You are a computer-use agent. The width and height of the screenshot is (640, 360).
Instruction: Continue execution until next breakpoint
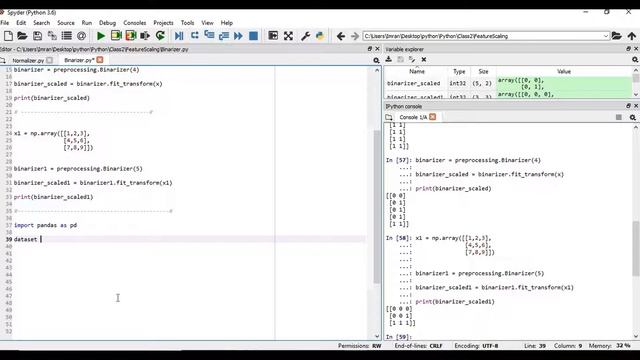(x=238, y=36)
